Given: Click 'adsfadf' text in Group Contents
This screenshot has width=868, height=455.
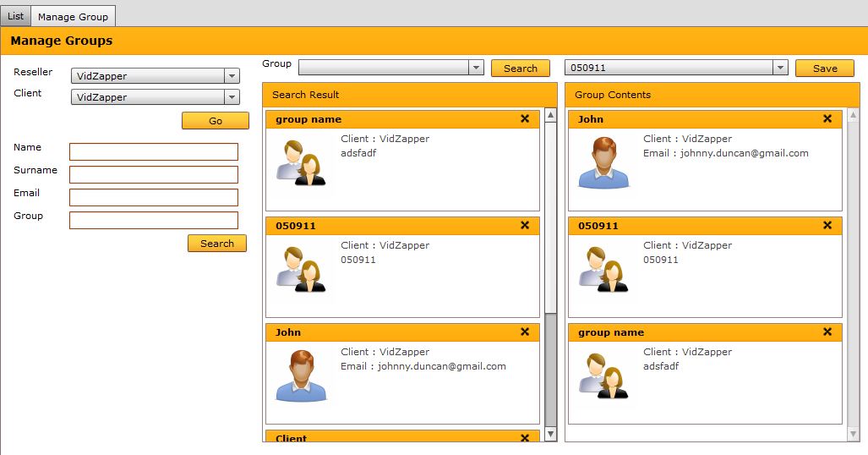Looking at the screenshot, I should pos(661,365).
